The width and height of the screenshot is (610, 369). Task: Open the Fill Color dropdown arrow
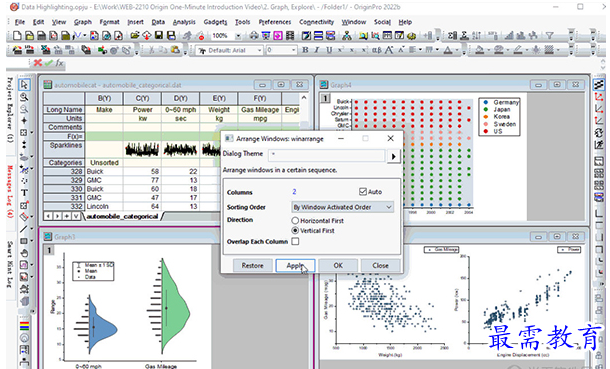click(489, 50)
